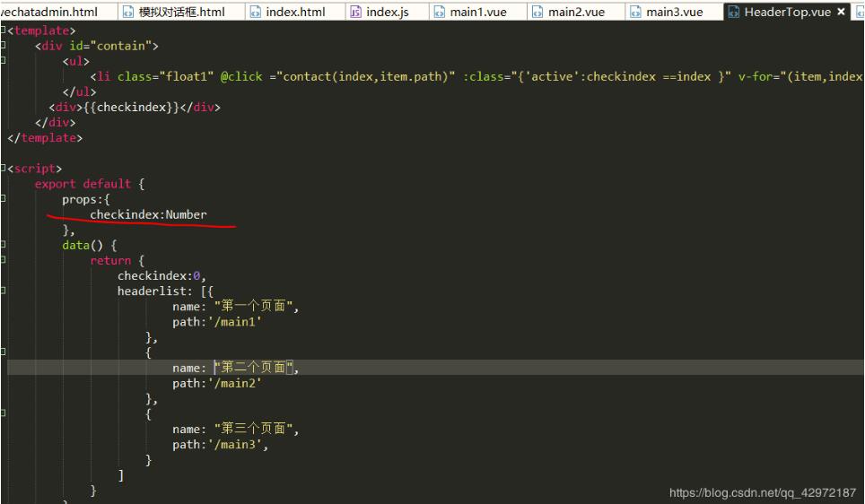Click the JS file icon on index.js tab
865x504 pixels.
pos(356,12)
